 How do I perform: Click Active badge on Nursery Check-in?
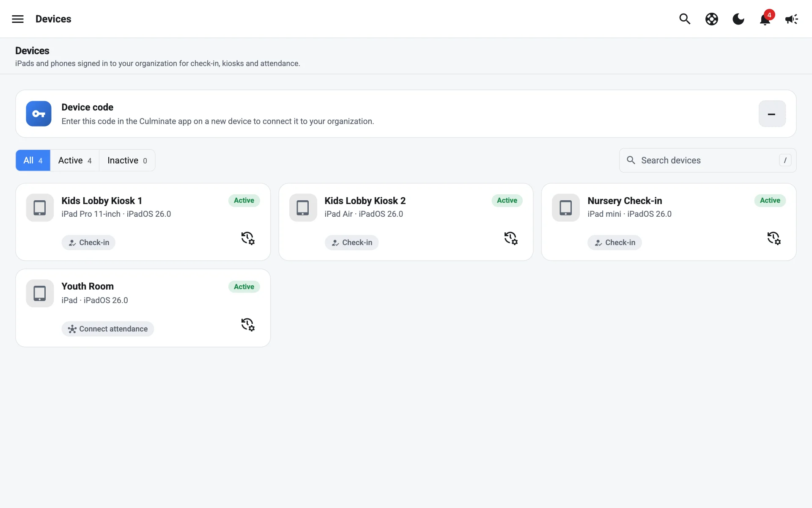coord(770,200)
